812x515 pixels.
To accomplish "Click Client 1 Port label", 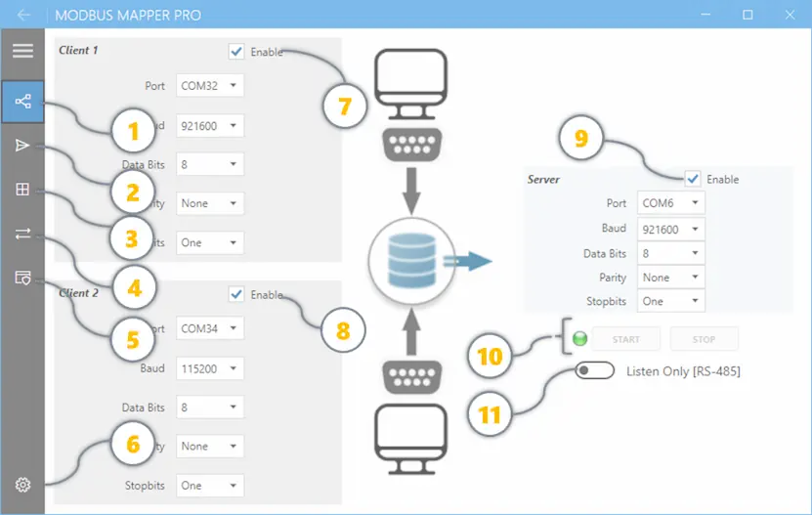I will 154,86.
